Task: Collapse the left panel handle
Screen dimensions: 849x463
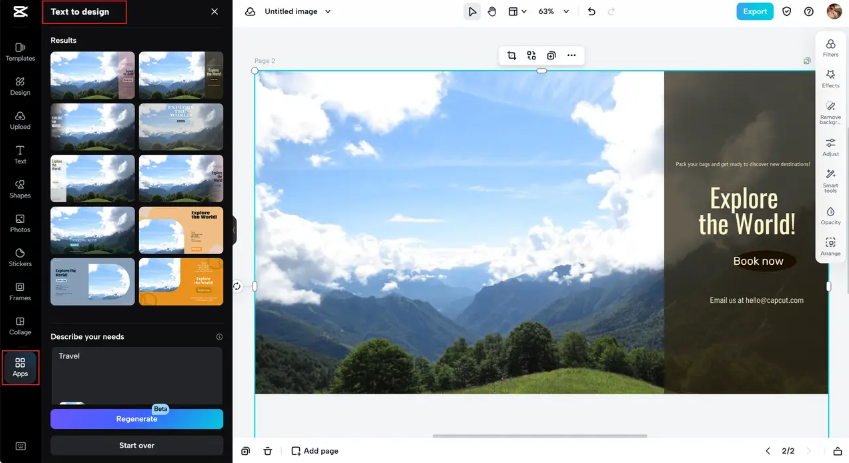Action: click(234, 230)
